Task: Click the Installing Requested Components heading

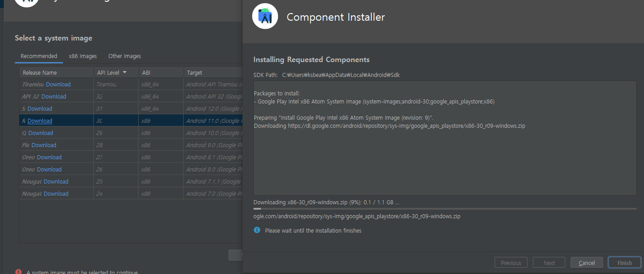Action: point(311,59)
